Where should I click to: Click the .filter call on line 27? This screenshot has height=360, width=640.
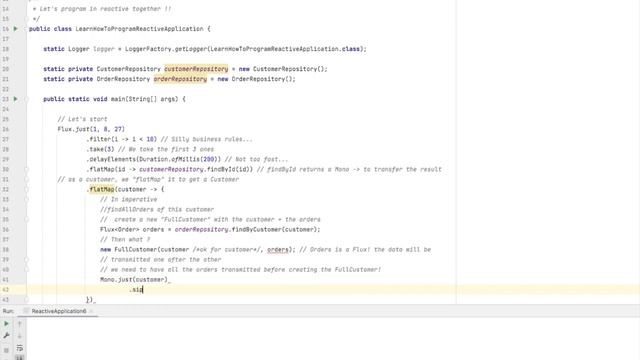click(122, 139)
